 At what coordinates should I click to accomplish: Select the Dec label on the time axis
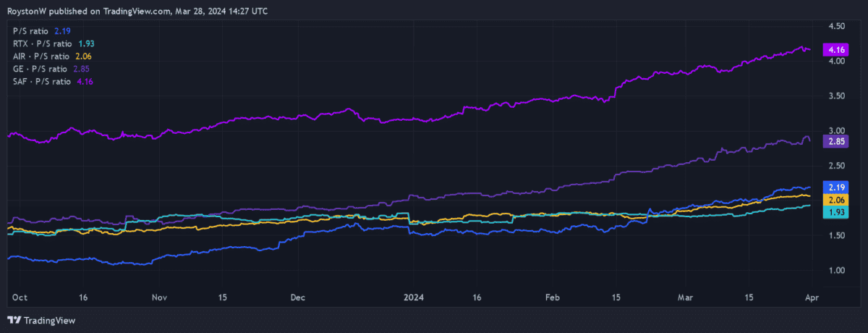(x=298, y=298)
